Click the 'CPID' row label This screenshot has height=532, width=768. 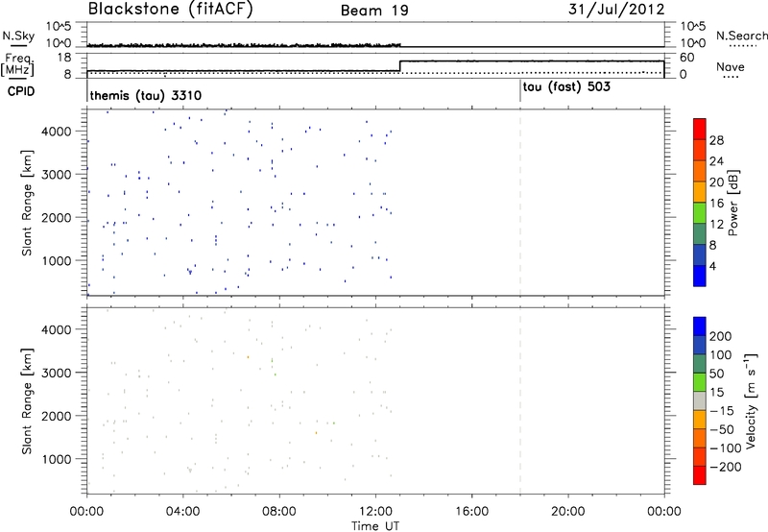point(21,91)
